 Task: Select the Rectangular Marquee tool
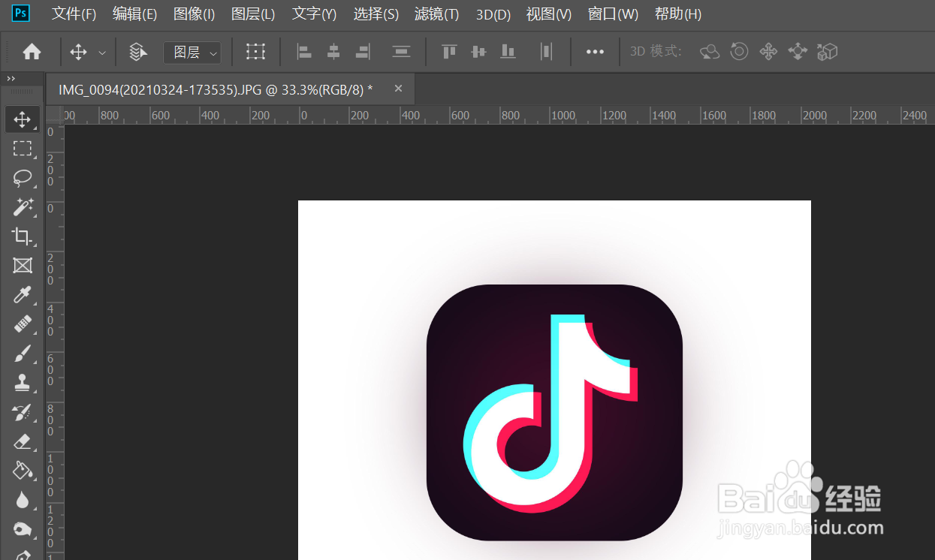(23, 149)
